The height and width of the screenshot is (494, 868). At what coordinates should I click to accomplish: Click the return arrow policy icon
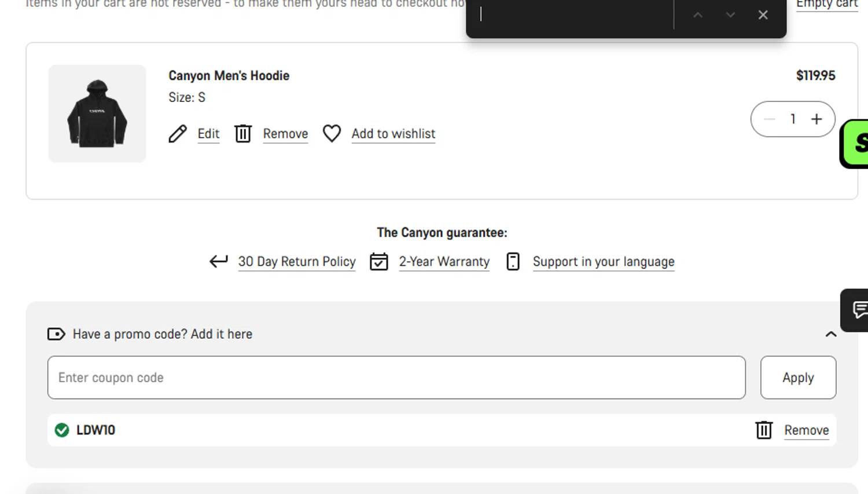point(219,262)
